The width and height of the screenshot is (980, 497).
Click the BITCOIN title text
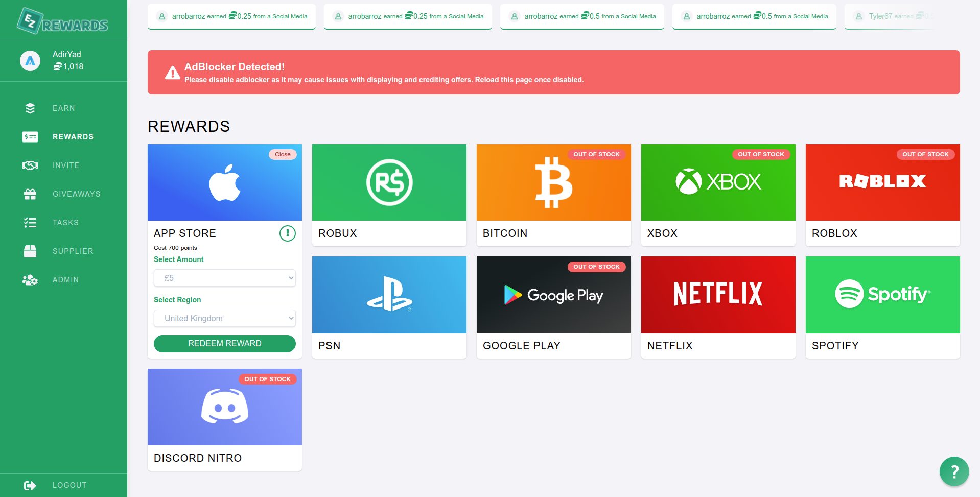[505, 233]
